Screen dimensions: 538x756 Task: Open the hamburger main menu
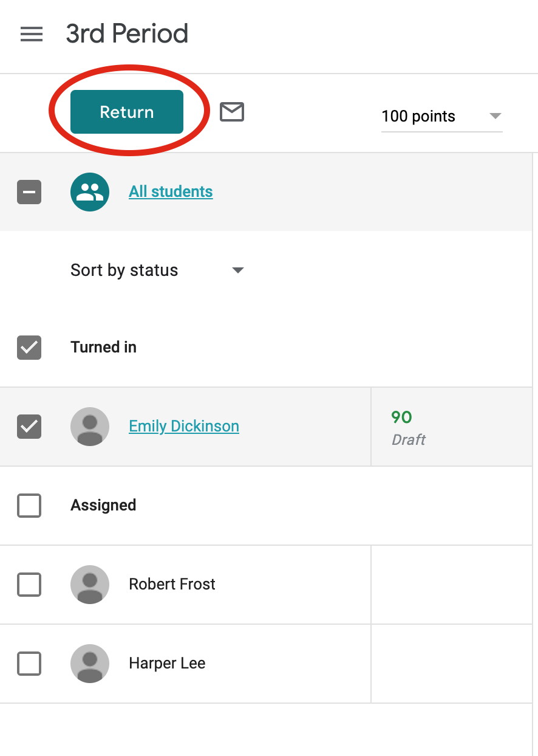(x=32, y=34)
